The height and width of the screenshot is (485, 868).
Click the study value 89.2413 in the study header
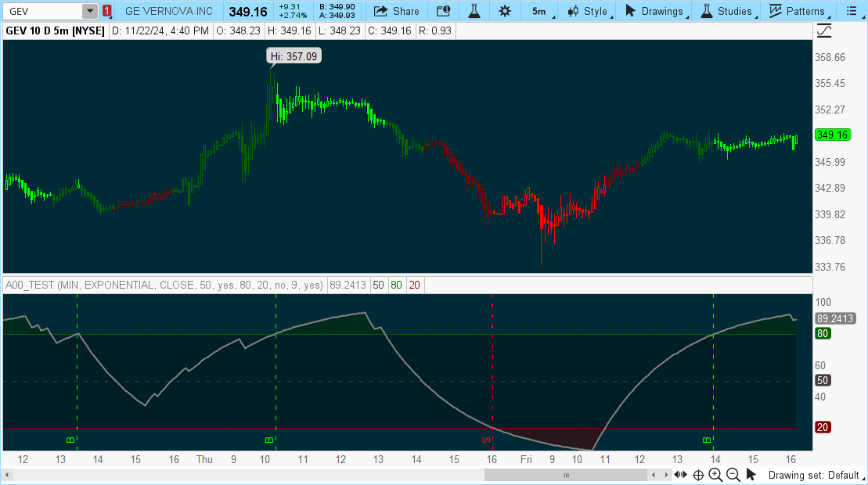348,286
